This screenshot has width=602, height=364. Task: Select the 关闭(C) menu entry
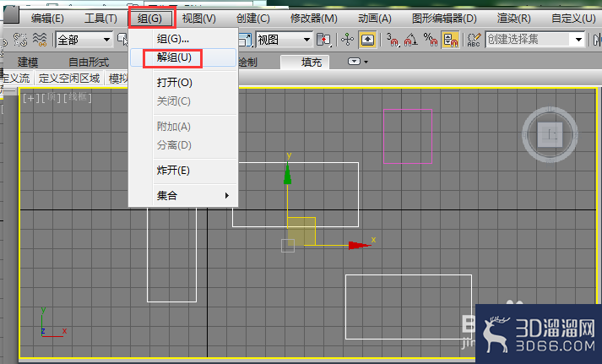182,101
